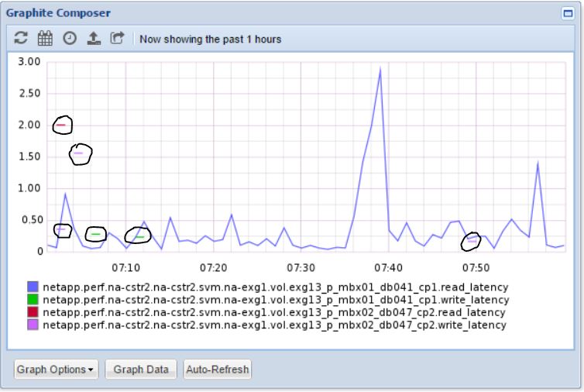Click the 2.00 y-axis label
Image resolution: width=584 pixels, height=392 pixels.
point(29,125)
